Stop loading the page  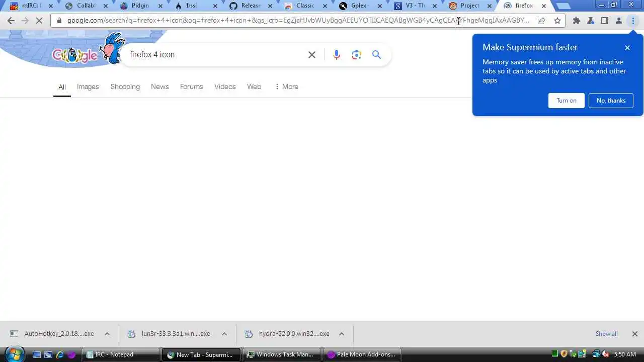point(40,21)
